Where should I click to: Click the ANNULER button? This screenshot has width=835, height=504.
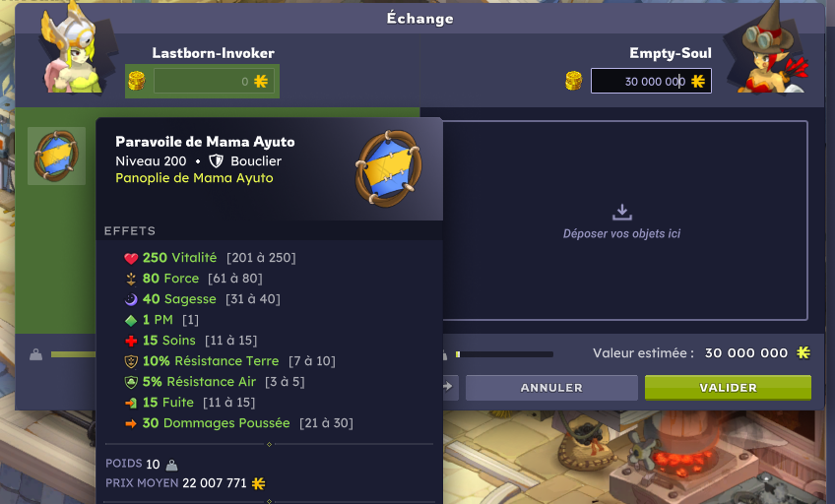coord(551,388)
